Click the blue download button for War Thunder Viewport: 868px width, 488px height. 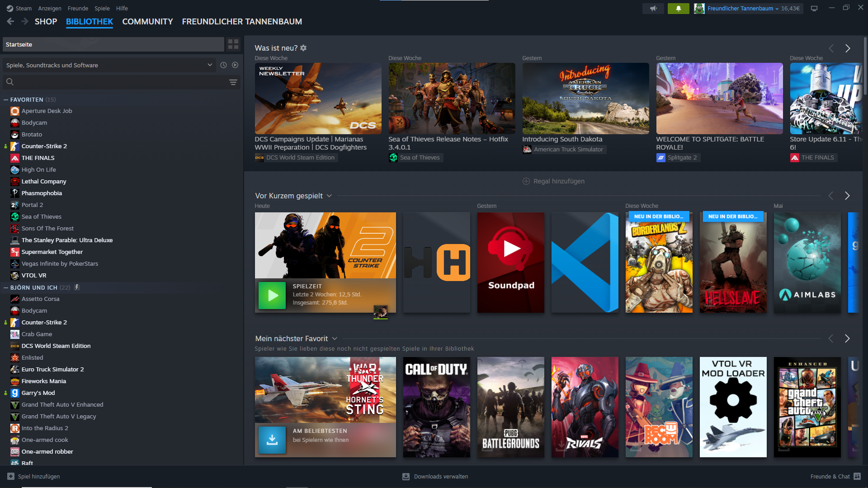(x=272, y=440)
